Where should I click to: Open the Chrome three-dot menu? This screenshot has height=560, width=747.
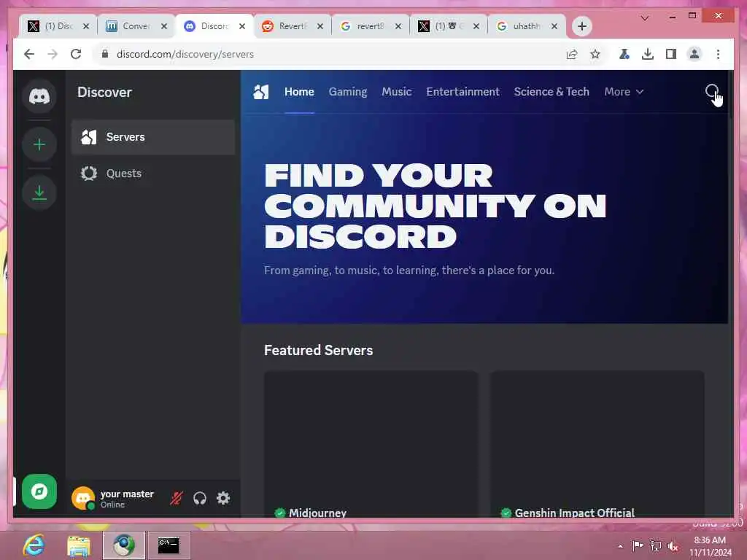click(x=718, y=54)
